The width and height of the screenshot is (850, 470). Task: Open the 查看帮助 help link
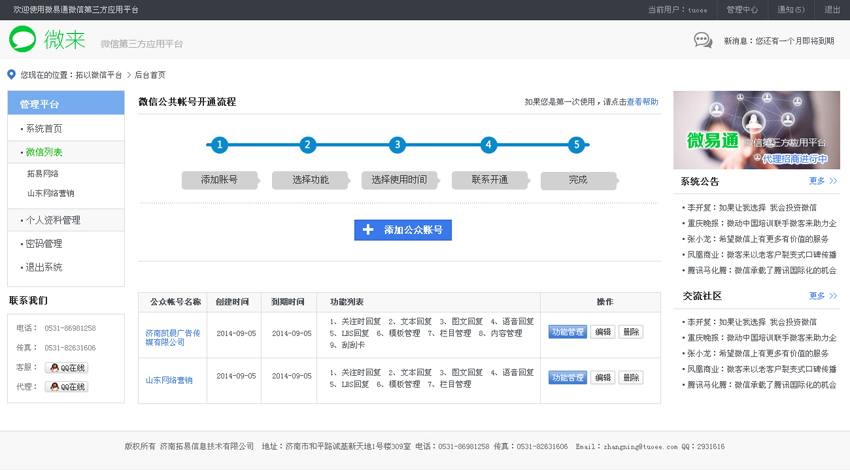click(642, 102)
